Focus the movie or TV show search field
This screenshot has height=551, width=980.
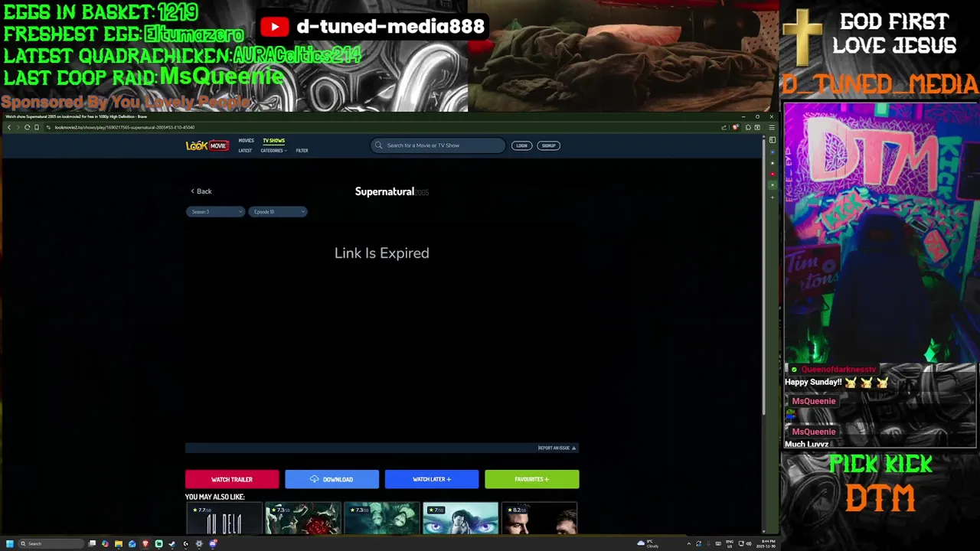[438, 145]
